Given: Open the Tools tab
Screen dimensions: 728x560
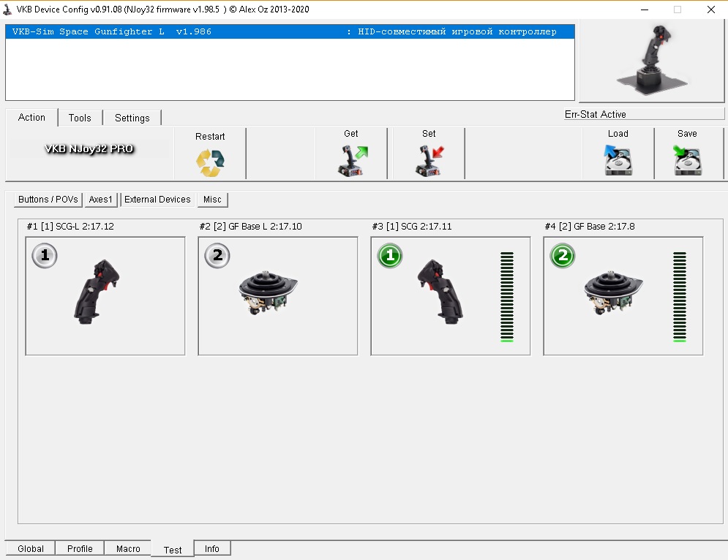Looking at the screenshot, I should tap(80, 118).
